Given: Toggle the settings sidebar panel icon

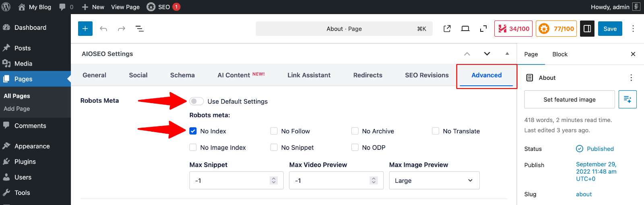Looking at the screenshot, I should [x=587, y=29].
